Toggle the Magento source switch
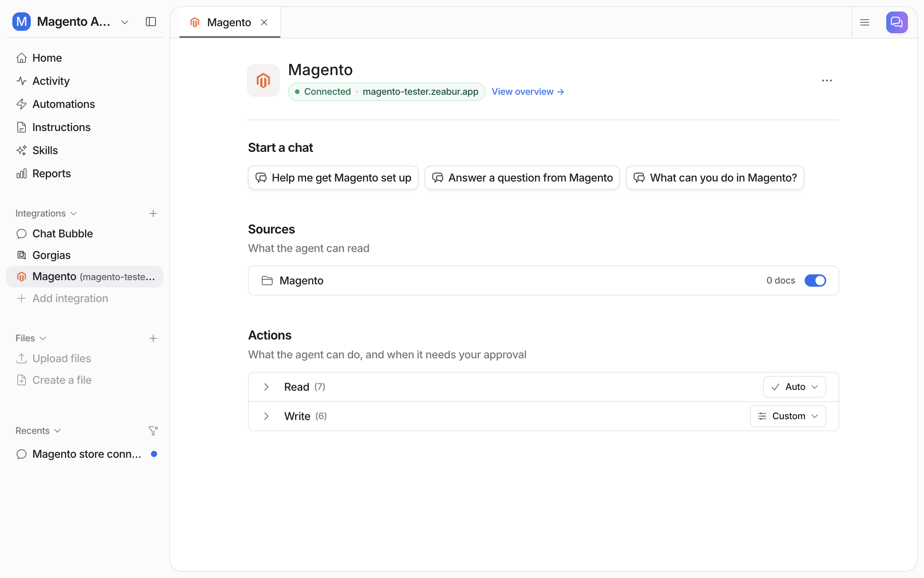 coord(815,281)
